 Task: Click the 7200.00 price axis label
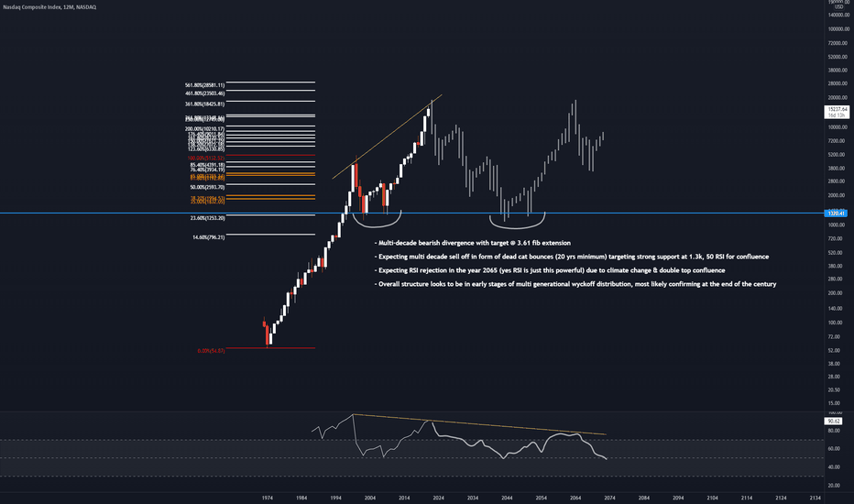[838, 141]
